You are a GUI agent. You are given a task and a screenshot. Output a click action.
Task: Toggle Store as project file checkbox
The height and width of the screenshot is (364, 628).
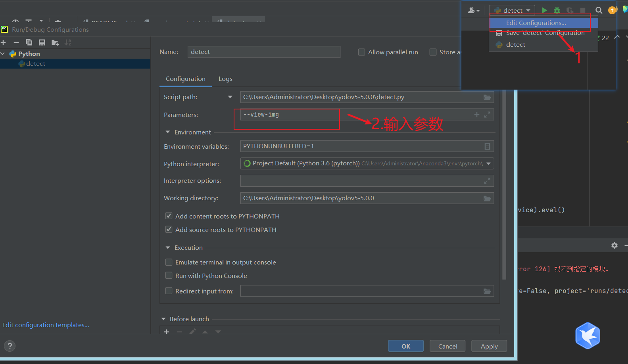pyautogui.click(x=433, y=52)
